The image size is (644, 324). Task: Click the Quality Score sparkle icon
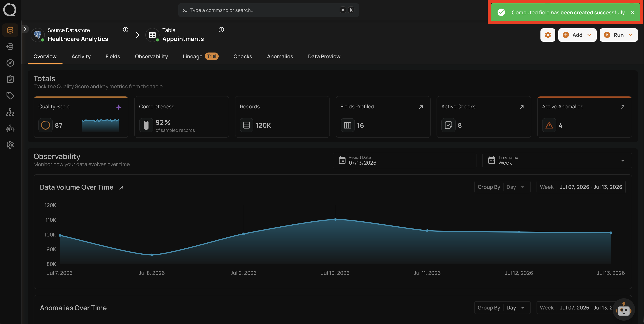[118, 107]
